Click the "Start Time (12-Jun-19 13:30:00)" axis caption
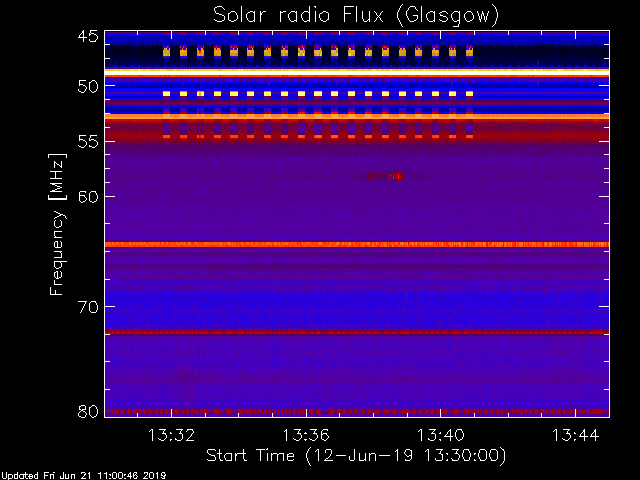This screenshot has height=480, width=640. tap(356, 455)
